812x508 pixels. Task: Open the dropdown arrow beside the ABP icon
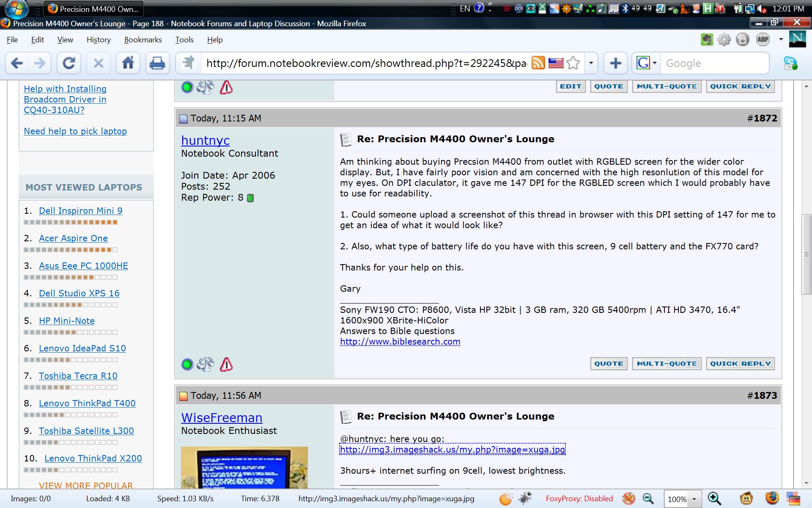click(781, 39)
